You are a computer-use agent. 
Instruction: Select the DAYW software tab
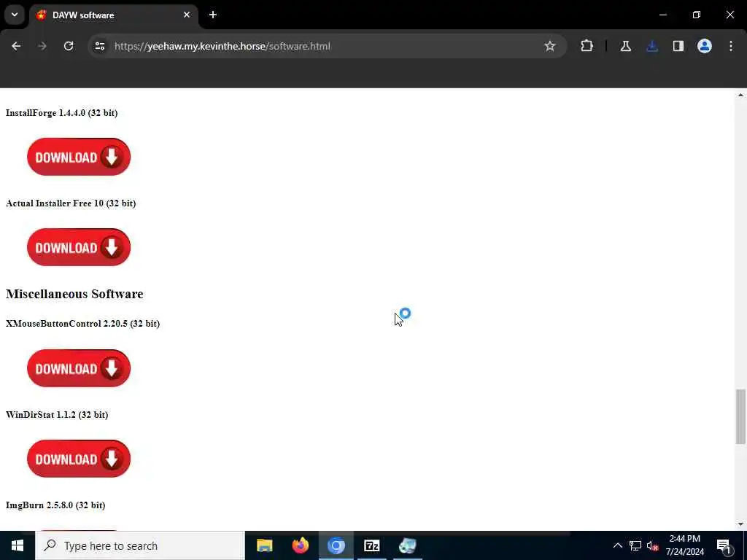coord(115,15)
